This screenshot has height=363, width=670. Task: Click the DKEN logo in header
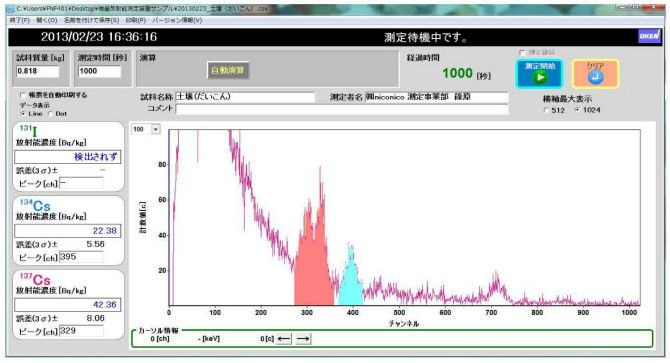point(649,36)
